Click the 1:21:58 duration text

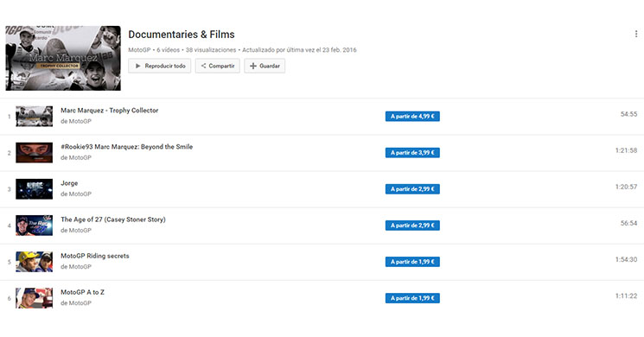point(627,150)
